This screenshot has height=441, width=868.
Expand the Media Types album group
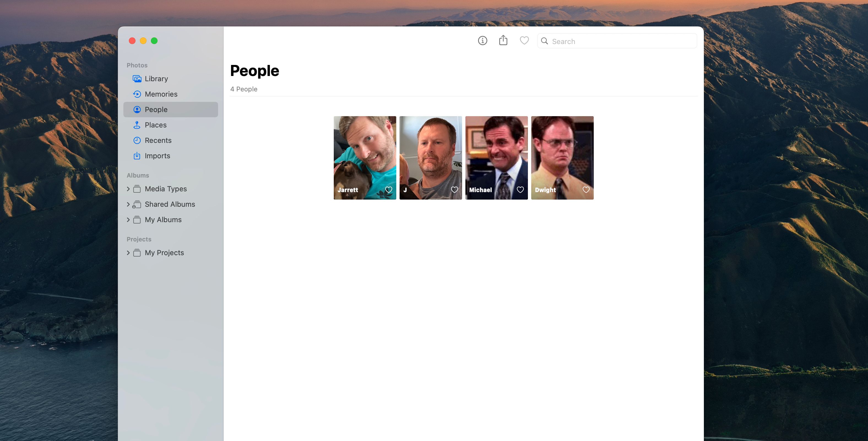click(128, 189)
